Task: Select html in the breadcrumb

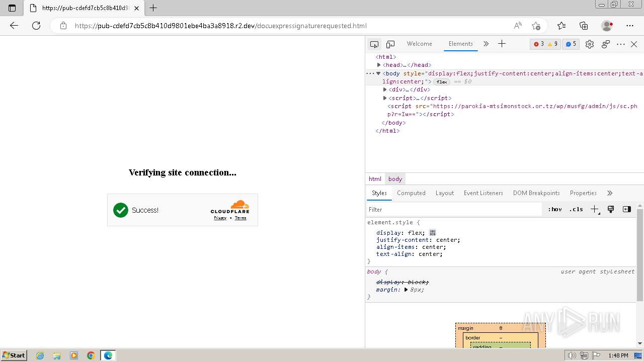Action: [x=375, y=179]
